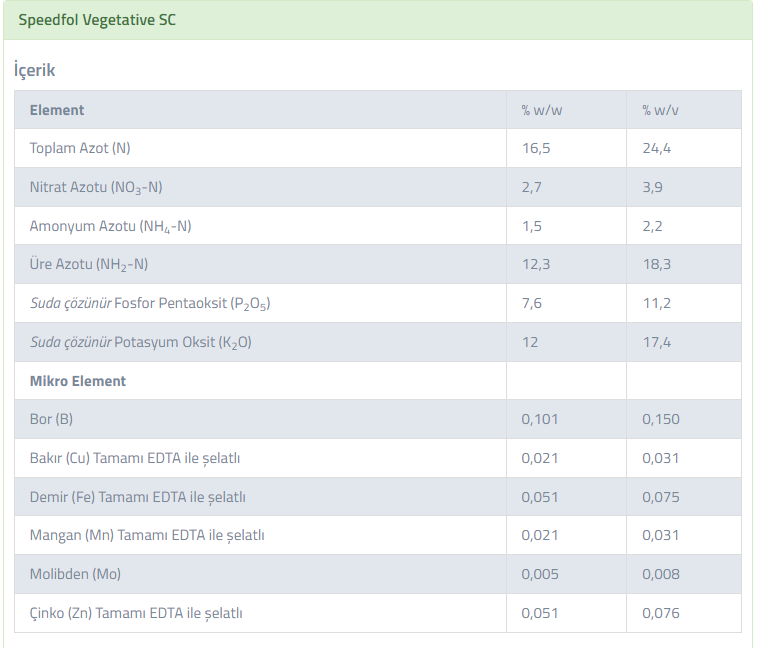Screen dimensions: 758x648
Task: Select the Çinko (Zn) EDTA row label
Action: [x=136, y=613]
